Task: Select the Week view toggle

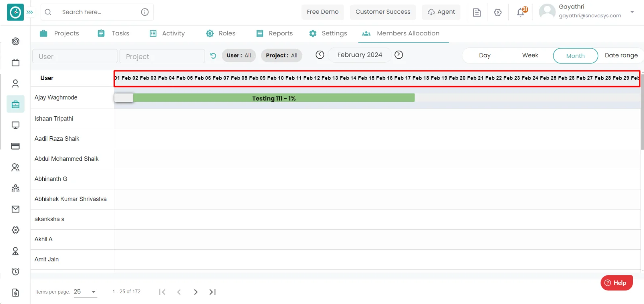Action: click(x=530, y=55)
